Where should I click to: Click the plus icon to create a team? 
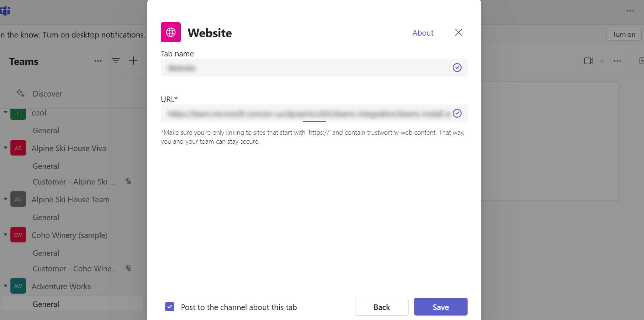[x=133, y=61]
